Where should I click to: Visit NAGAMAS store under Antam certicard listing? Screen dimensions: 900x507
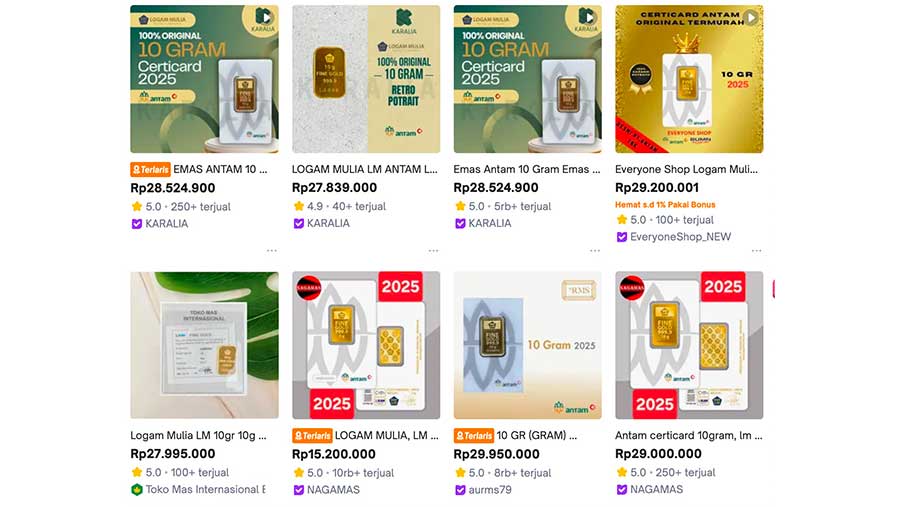(x=656, y=489)
